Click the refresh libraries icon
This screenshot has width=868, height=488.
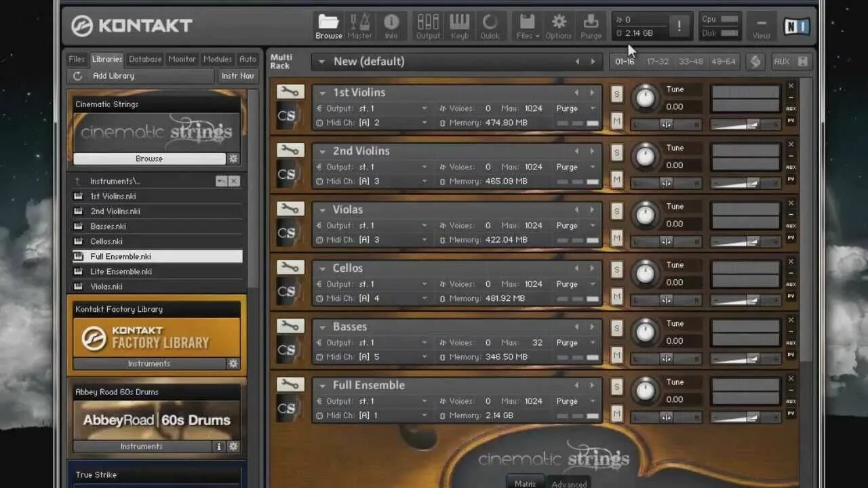pos(78,76)
